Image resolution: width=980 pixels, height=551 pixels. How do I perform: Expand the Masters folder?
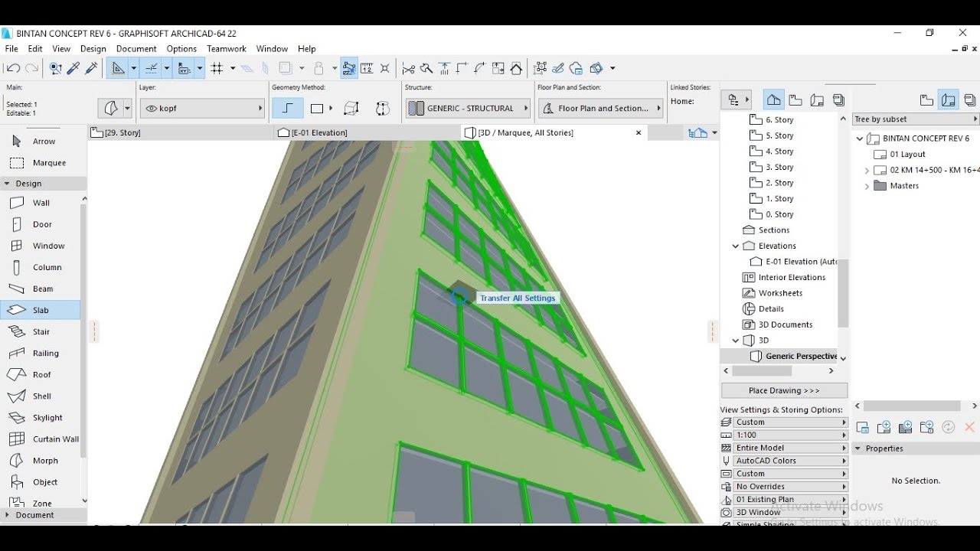867,186
